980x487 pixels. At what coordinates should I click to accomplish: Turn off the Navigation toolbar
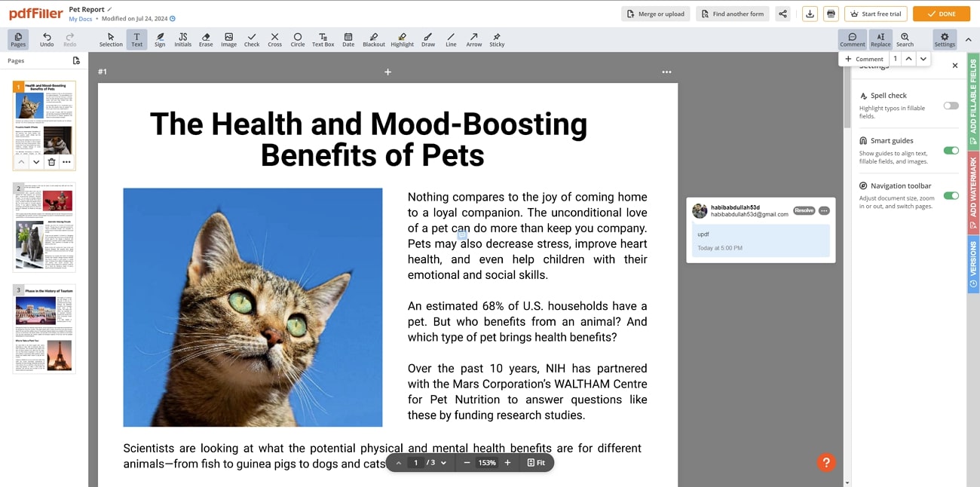[x=951, y=195]
